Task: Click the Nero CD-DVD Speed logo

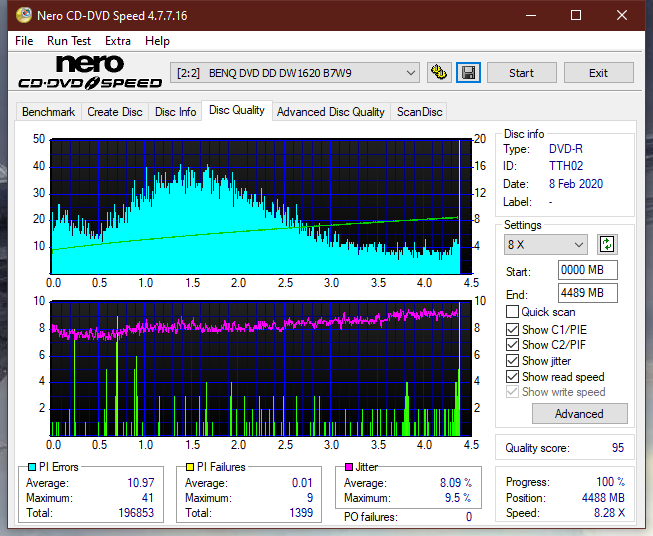Action: [90, 73]
